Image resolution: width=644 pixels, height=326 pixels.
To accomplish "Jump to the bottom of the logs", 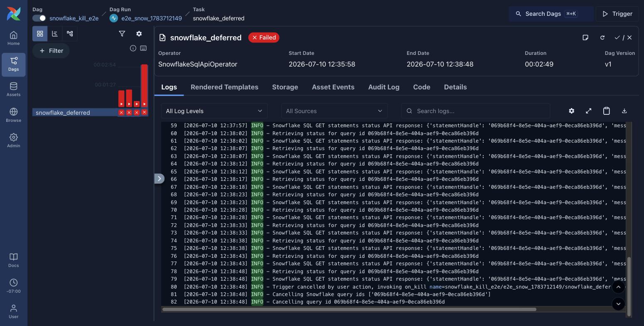I will 618,304.
